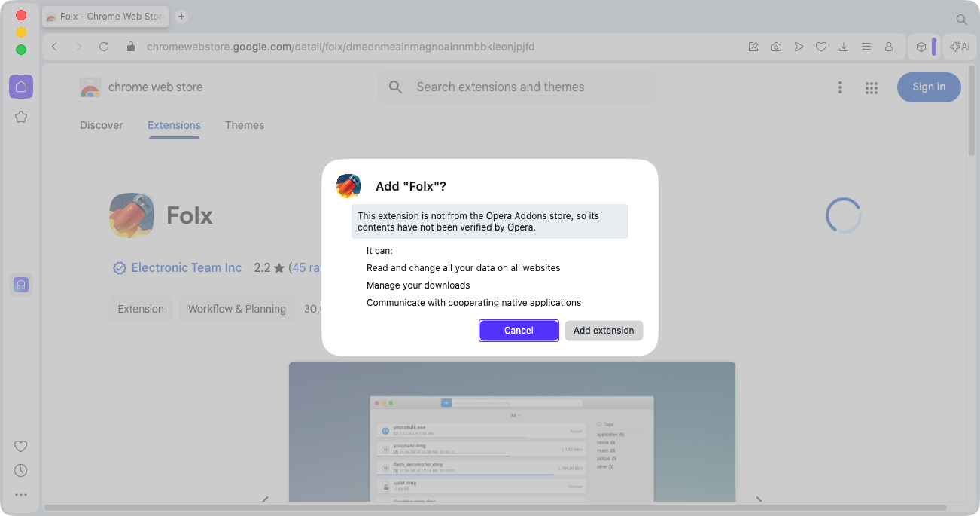Switch to the Discover tab

tap(102, 125)
